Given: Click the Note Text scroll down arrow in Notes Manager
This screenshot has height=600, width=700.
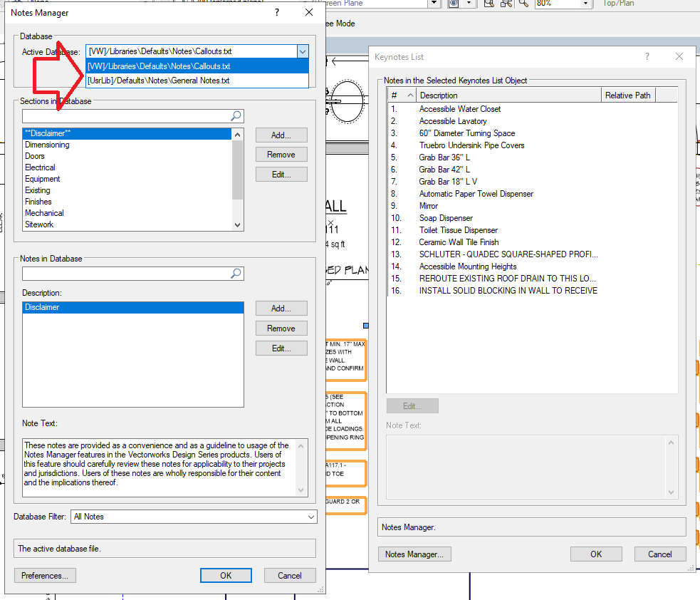Looking at the screenshot, I should 302,490.
